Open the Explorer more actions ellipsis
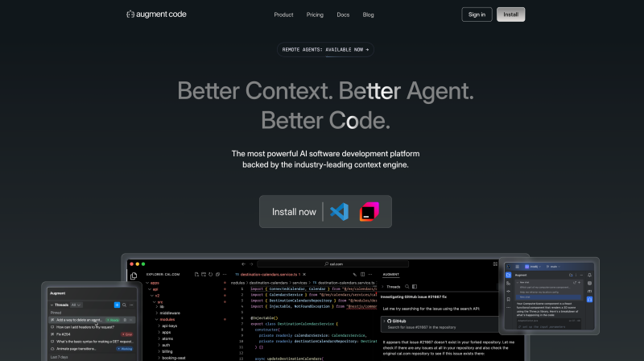 [x=225, y=275]
